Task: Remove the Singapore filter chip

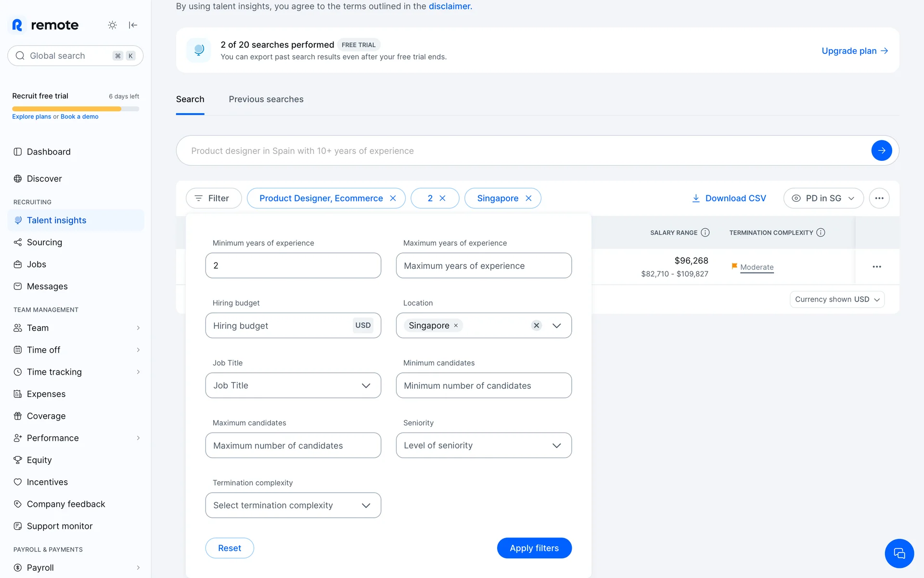Action: point(528,198)
